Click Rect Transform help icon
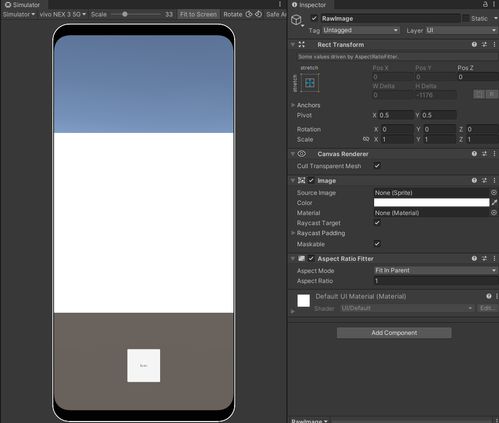 [474, 44]
